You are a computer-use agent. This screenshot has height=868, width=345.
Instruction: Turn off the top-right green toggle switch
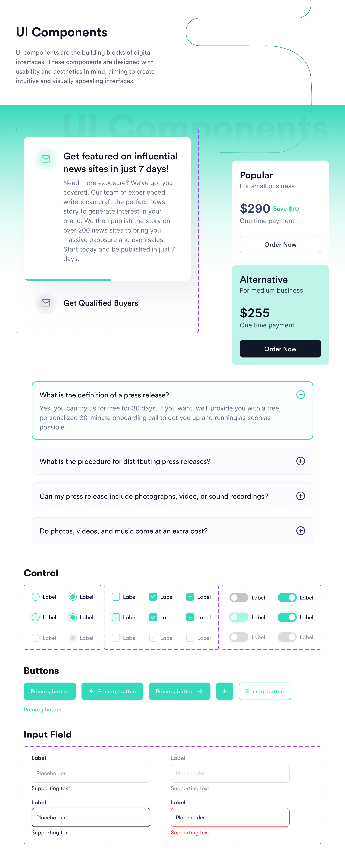coord(287,597)
